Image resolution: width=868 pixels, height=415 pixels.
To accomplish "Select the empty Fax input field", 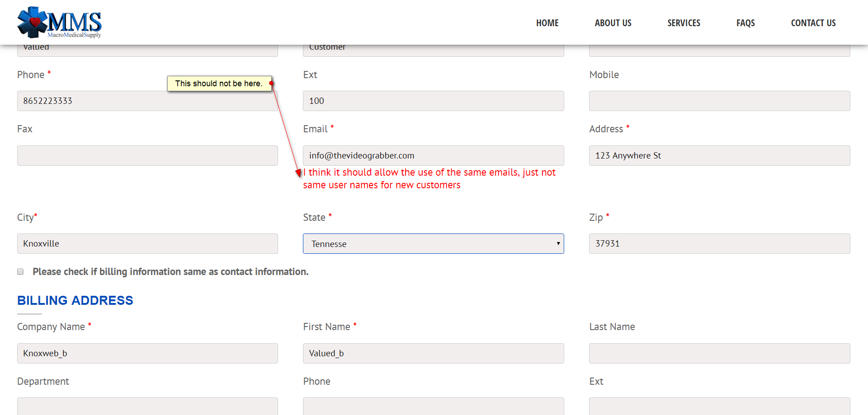I will [147, 156].
